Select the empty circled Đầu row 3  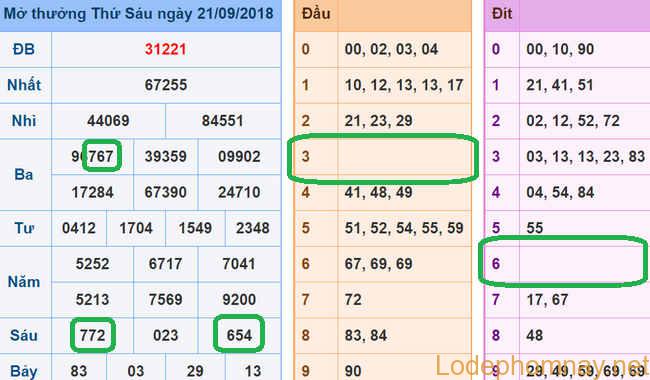(383, 157)
